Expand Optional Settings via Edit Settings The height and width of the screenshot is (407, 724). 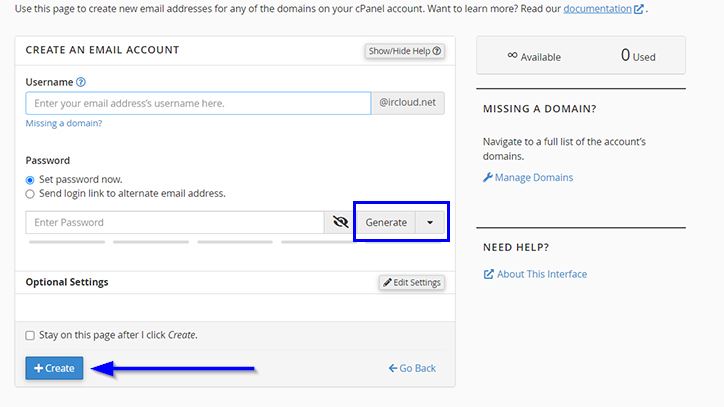(411, 283)
